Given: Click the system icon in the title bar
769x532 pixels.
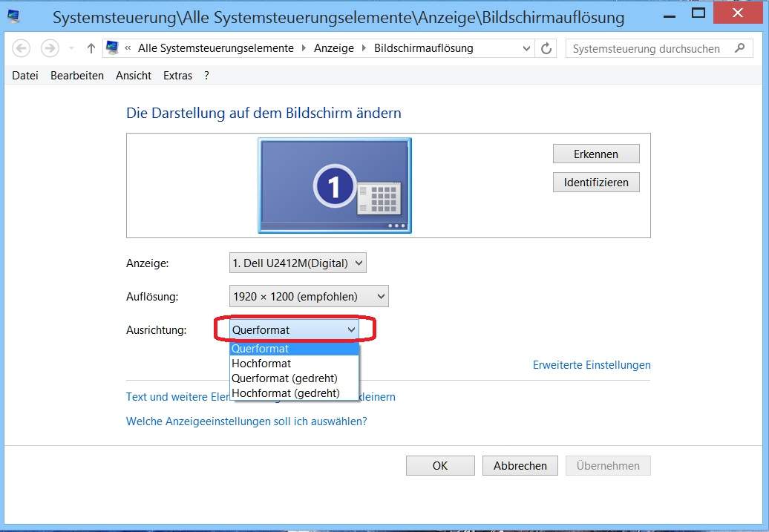Looking at the screenshot, I should 13,13.
